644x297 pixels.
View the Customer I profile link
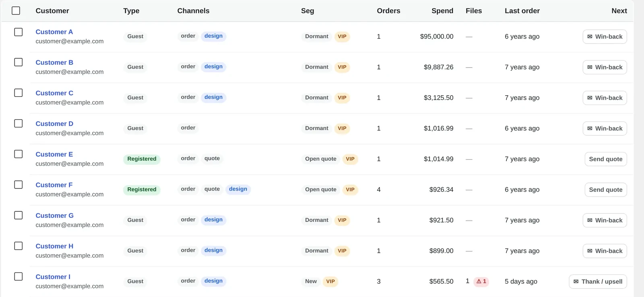tap(53, 277)
